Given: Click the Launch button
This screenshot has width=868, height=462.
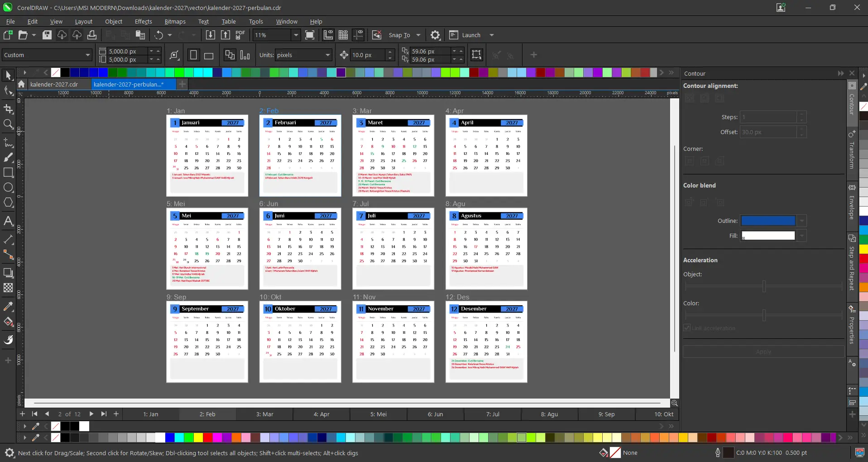Looking at the screenshot, I should 465,35.
